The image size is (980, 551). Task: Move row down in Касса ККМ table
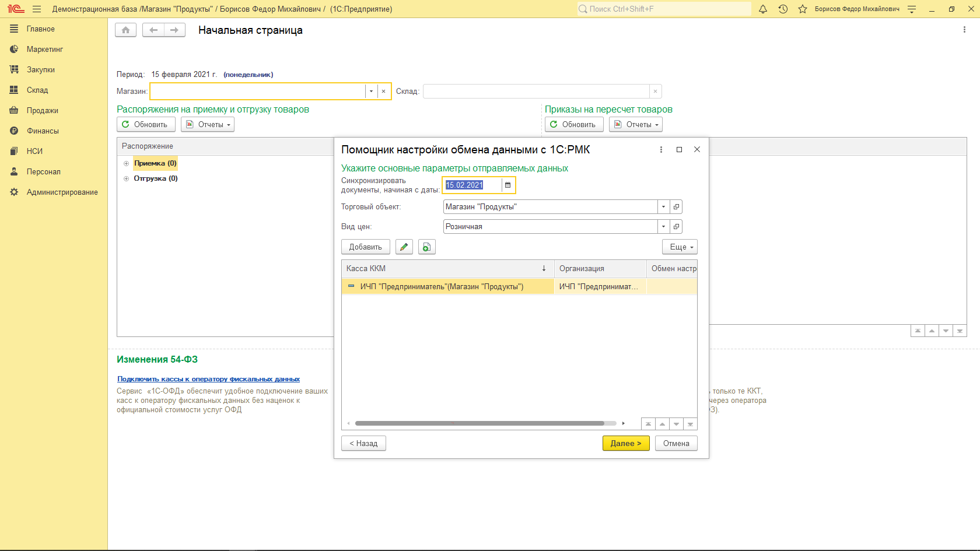[x=676, y=424]
